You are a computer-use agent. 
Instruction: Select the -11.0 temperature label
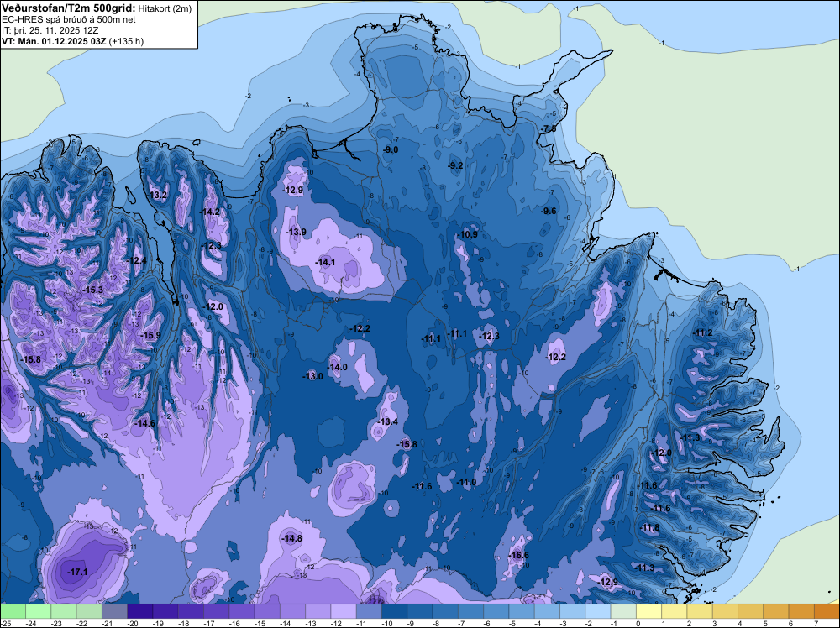(x=466, y=482)
